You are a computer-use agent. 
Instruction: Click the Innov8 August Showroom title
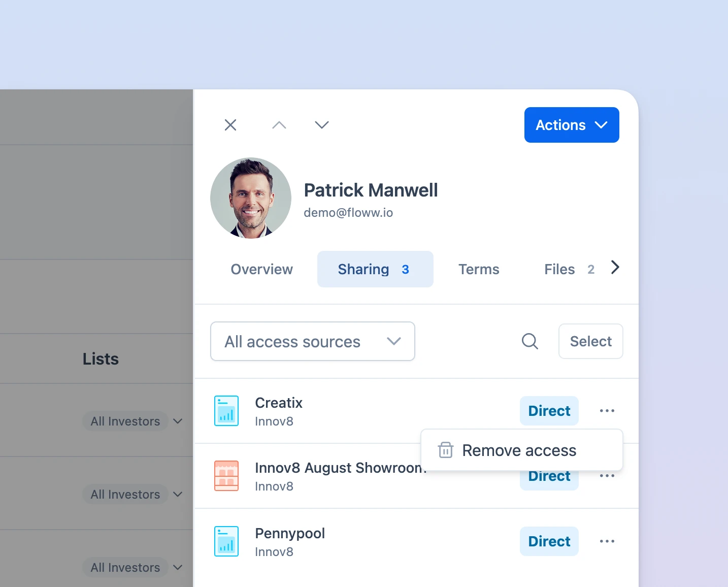coord(340,468)
